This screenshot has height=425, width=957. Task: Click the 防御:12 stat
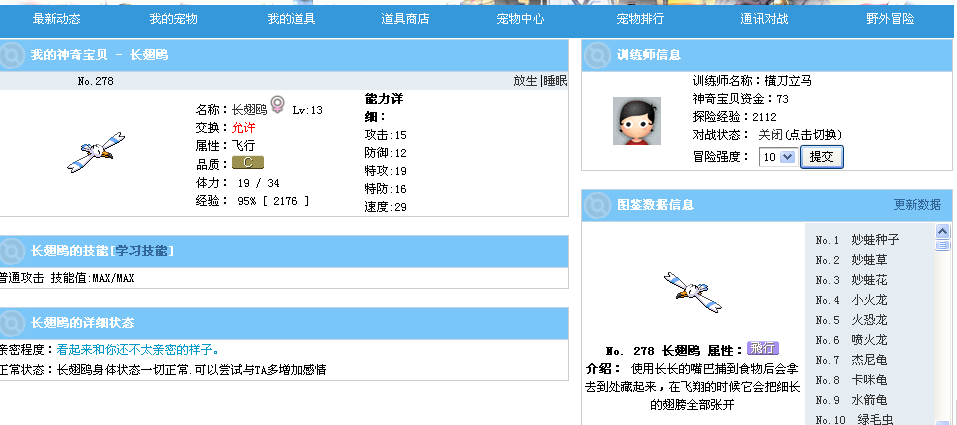point(385,153)
